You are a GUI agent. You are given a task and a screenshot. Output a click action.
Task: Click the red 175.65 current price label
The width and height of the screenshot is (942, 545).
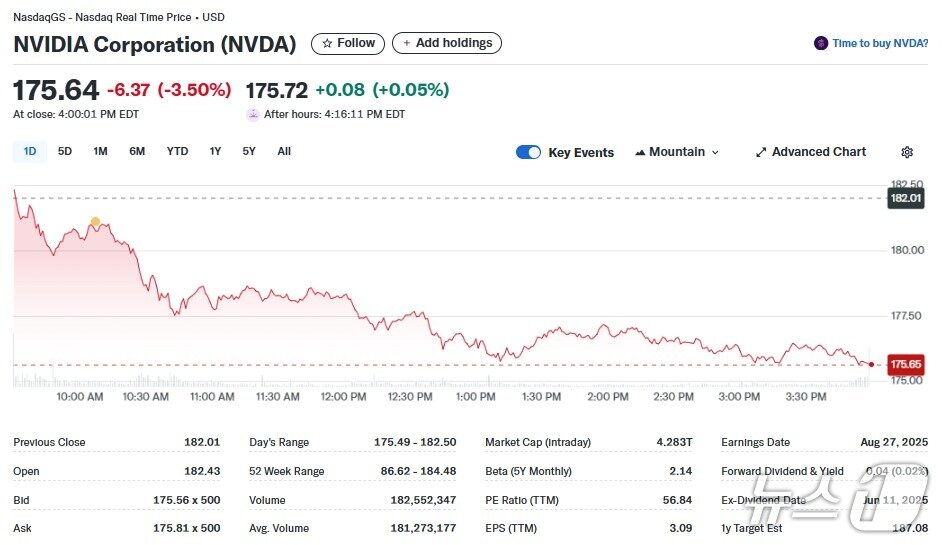(x=906, y=365)
